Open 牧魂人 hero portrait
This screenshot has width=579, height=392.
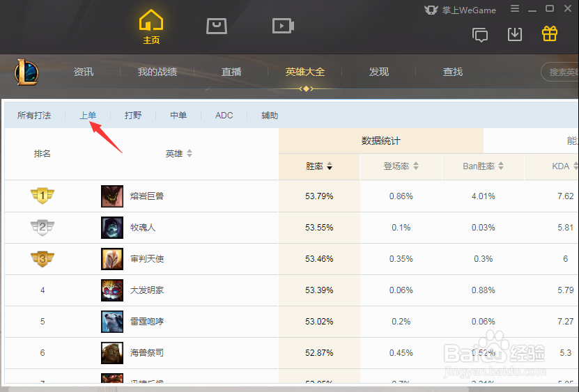click(x=112, y=228)
